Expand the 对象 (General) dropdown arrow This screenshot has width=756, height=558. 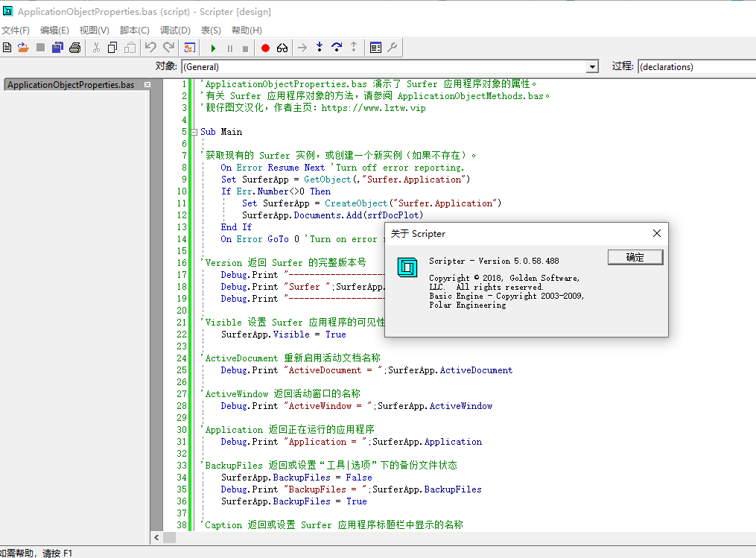(x=593, y=66)
